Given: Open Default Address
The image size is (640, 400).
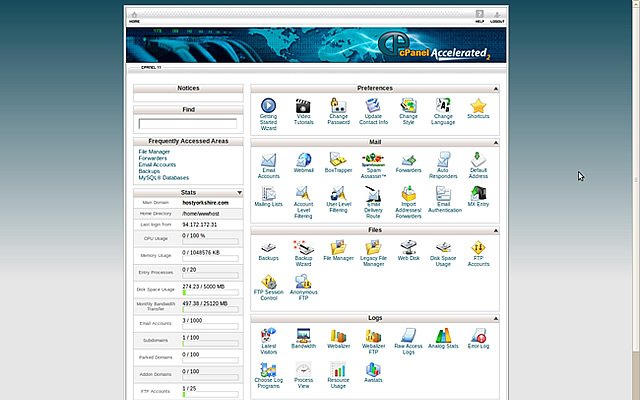Looking at the screenshot, I should [x=478, y=166].
